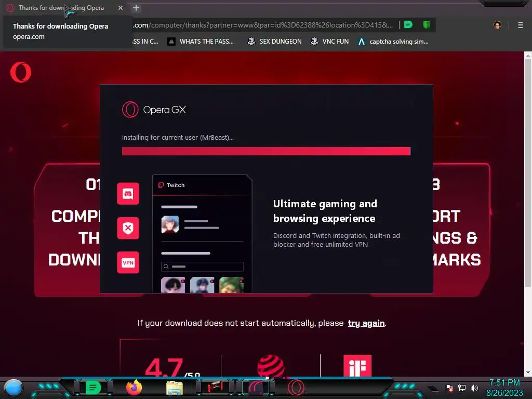Open the browser hamburger menu
The image size is (532, 399).
(520, 25)
